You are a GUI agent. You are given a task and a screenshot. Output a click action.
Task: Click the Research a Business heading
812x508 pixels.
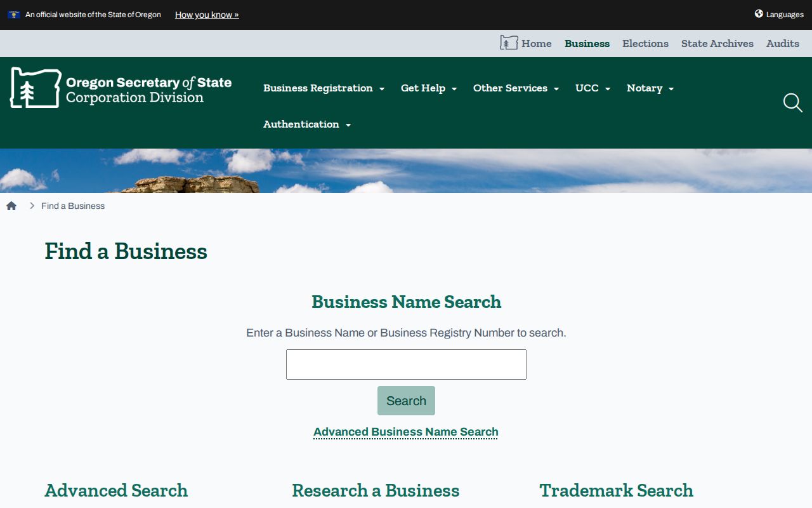(x=376, y=490)
